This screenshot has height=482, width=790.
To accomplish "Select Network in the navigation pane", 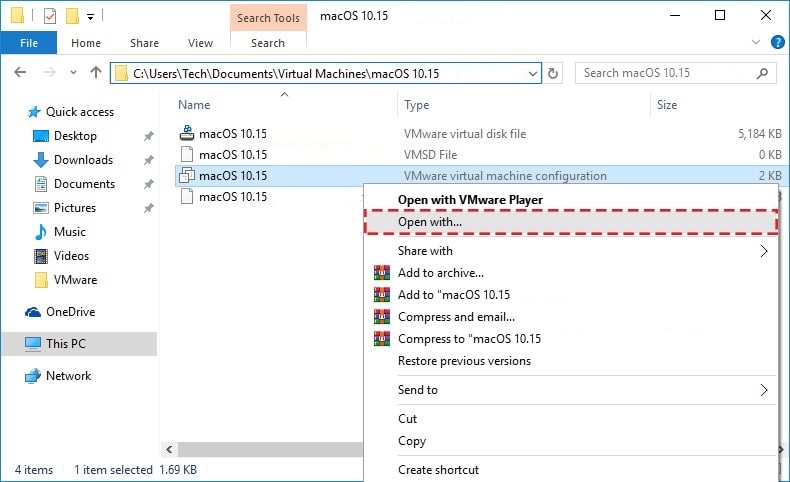I will point(68,376).
